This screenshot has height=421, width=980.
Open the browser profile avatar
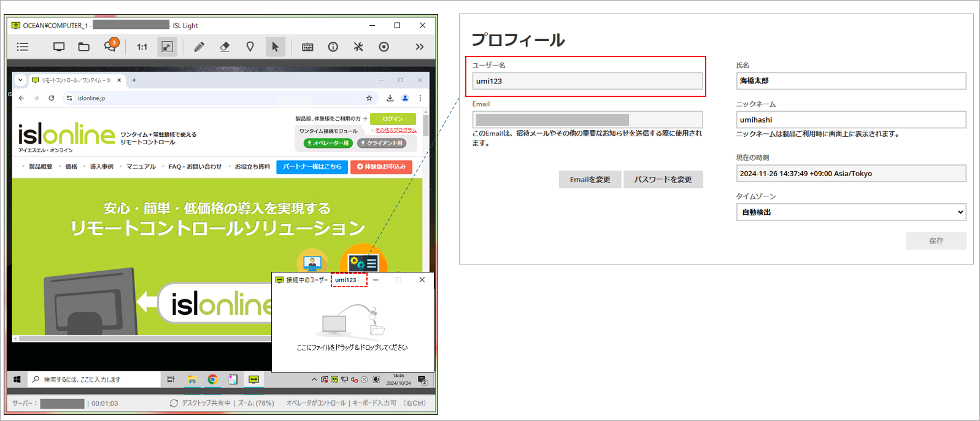[405, 98]
